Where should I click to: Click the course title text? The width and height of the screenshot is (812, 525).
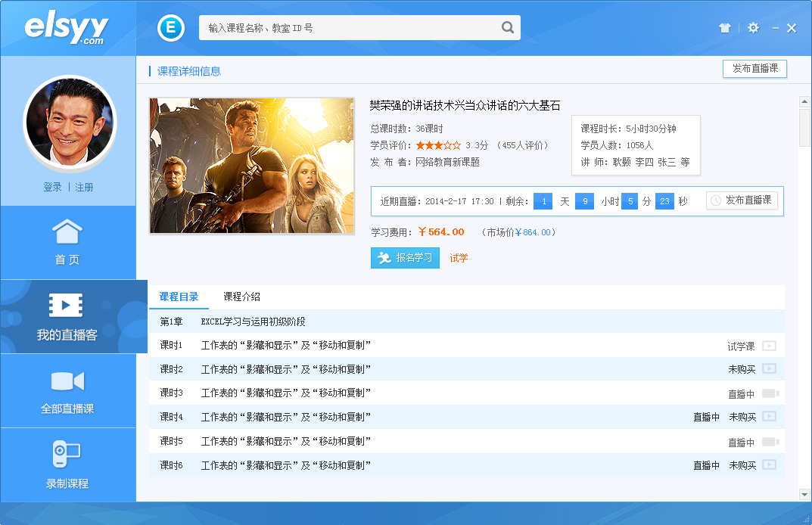pyautogui.click(x=465, y=106)
